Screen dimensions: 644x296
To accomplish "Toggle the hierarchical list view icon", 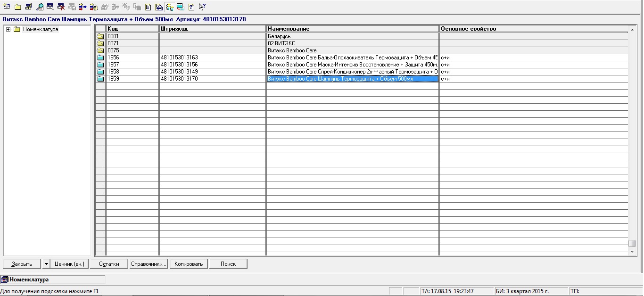I will click(170, 7).
